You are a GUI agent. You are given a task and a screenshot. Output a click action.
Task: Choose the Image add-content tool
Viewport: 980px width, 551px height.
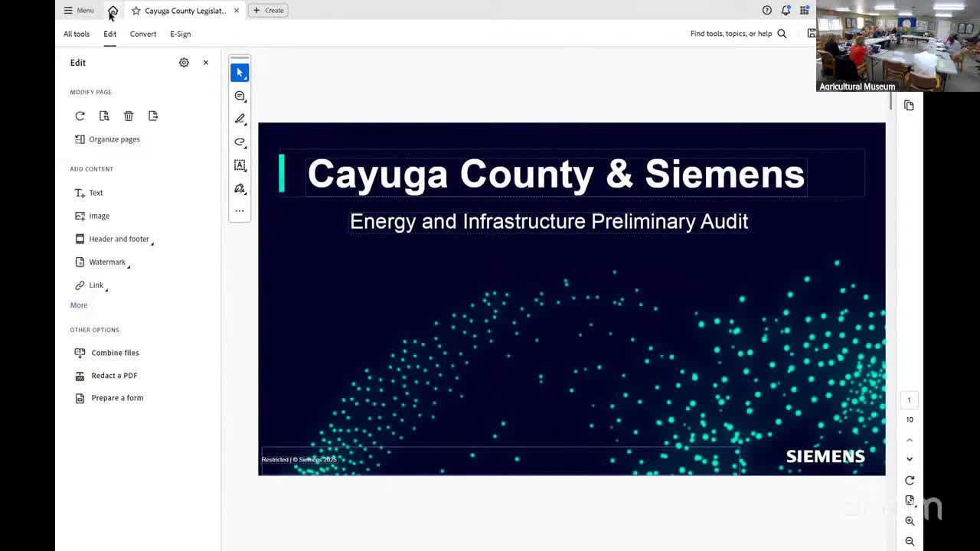coord(92,216)
